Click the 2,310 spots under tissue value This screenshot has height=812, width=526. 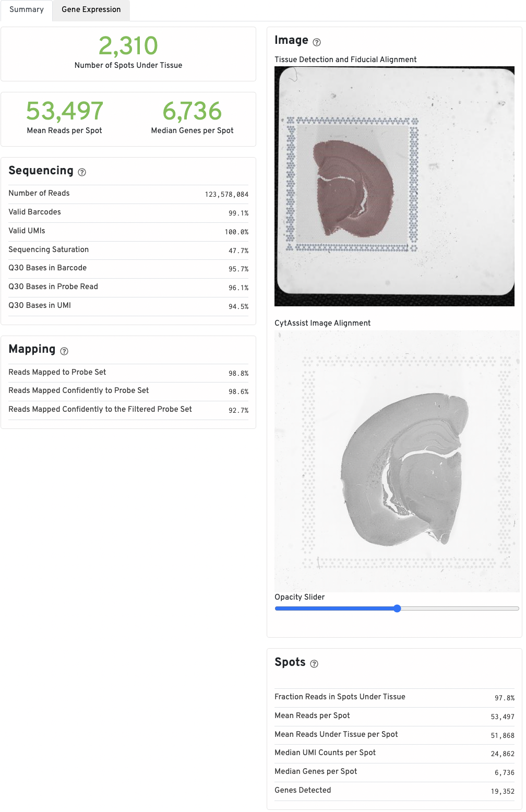pos(128,46)
